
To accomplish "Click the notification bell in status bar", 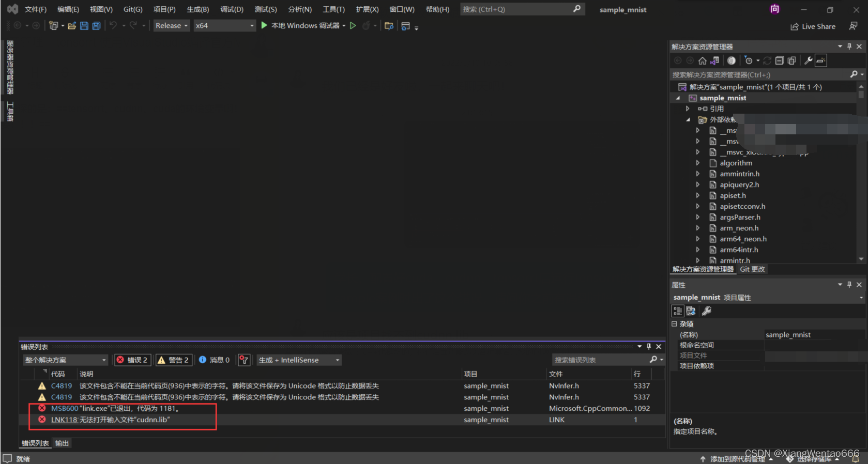I will (856, 458).
